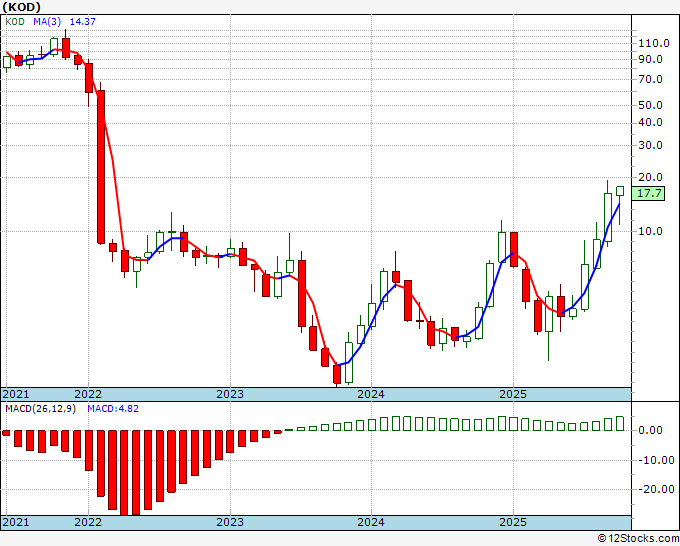Screen dimensions: 680x546
Task: Click the latest green candlestick near 17.7
Action: 620,191
